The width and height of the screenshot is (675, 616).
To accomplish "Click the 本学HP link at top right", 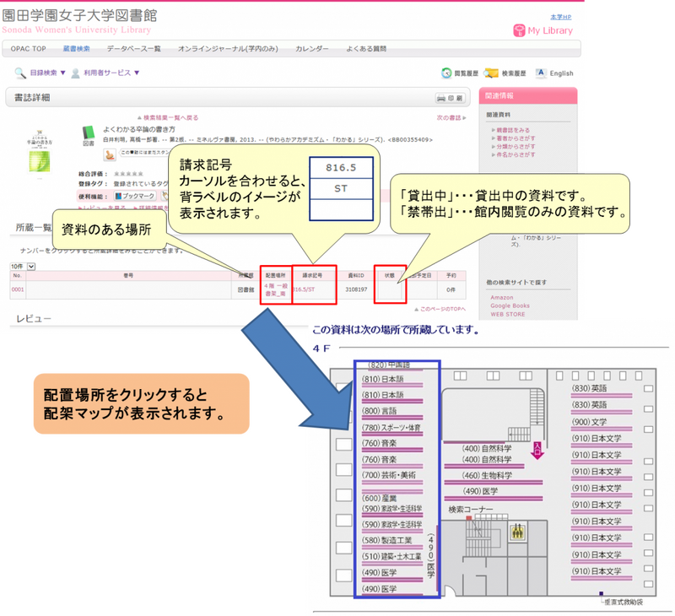I will [x=560, y=17].
